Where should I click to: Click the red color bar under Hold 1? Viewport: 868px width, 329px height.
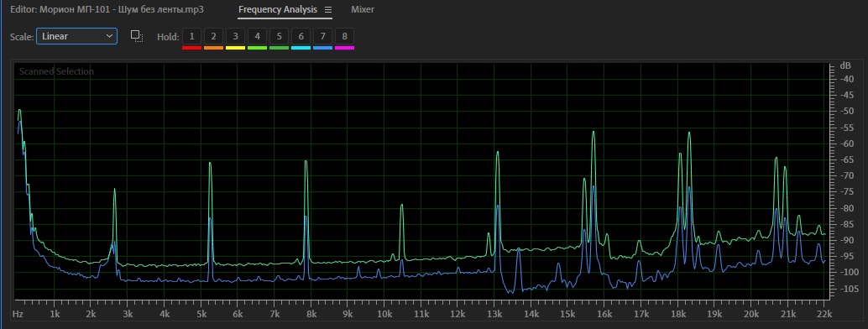pos(191,48)
